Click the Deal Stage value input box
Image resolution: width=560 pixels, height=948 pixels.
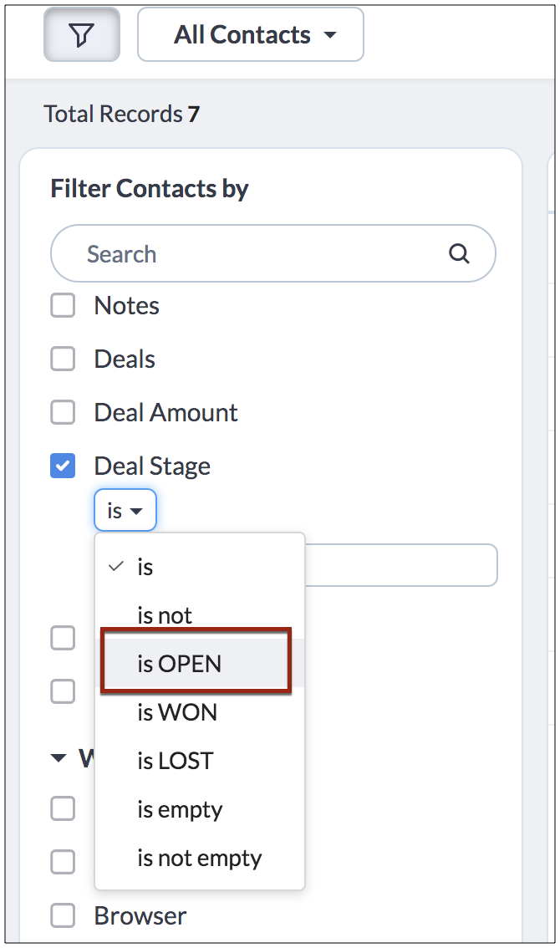pos(400,566)
